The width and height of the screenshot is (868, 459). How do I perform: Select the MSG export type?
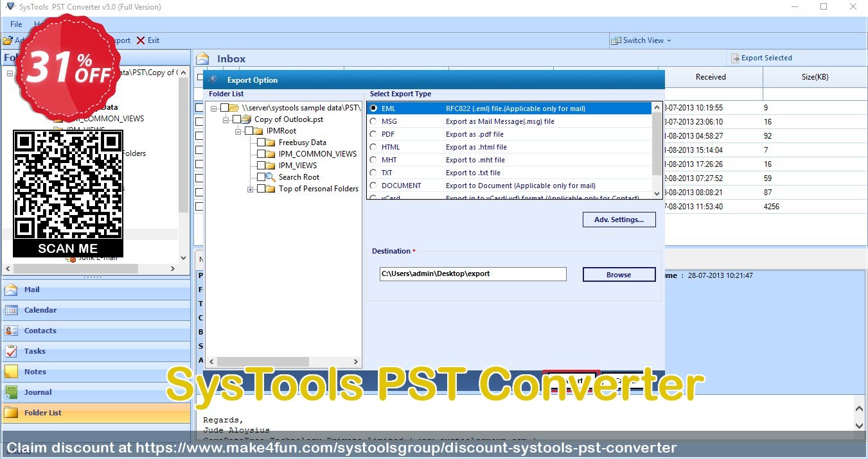373,121
